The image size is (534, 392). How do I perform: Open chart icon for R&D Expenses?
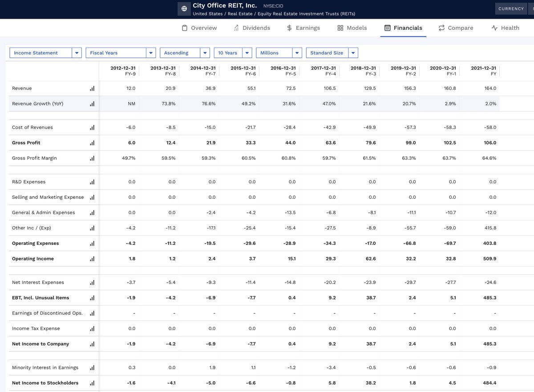(92, 182)
